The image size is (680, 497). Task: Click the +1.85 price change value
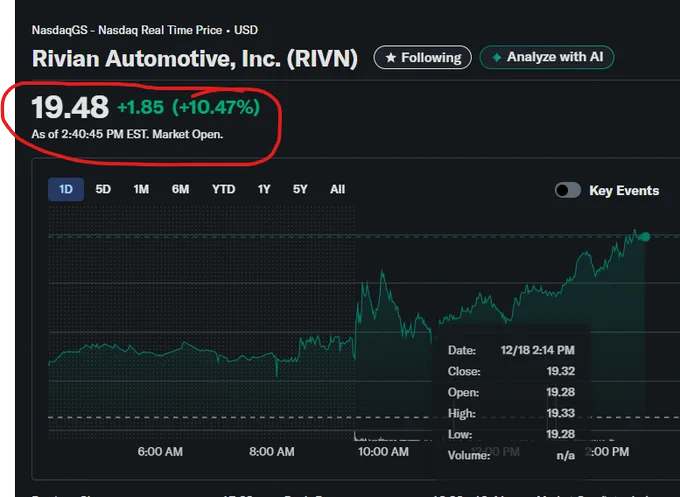tap(141, 107)
